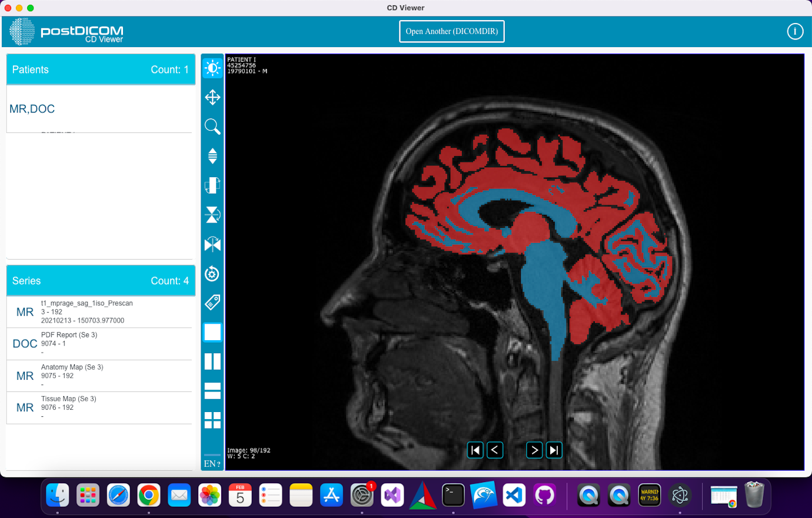Select the Zoom magnifier tool

[212, 127]
